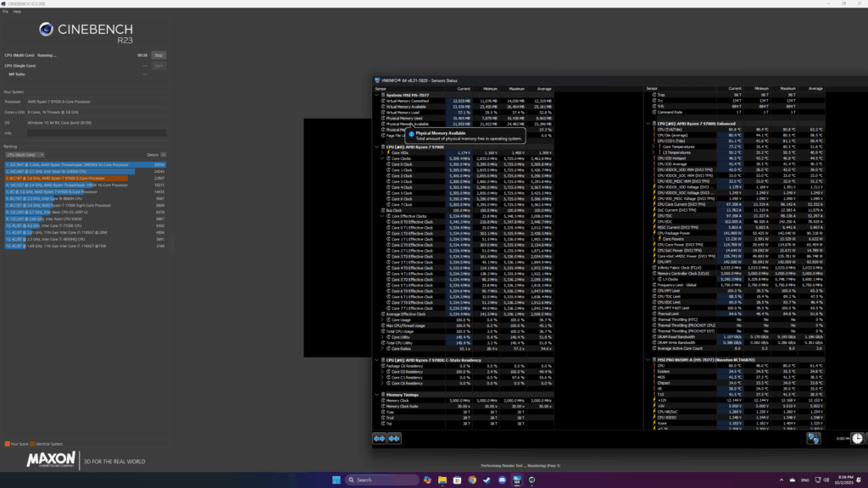The height and width of the screenshot is (488, 868).
Task: Click the Maximum column header in left sensor pane
Action: 516,89
